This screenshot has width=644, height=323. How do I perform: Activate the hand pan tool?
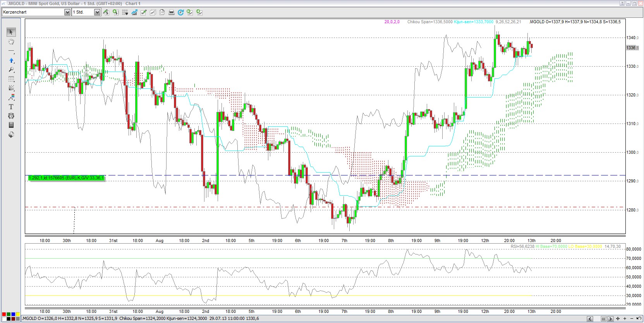point(11,42)
